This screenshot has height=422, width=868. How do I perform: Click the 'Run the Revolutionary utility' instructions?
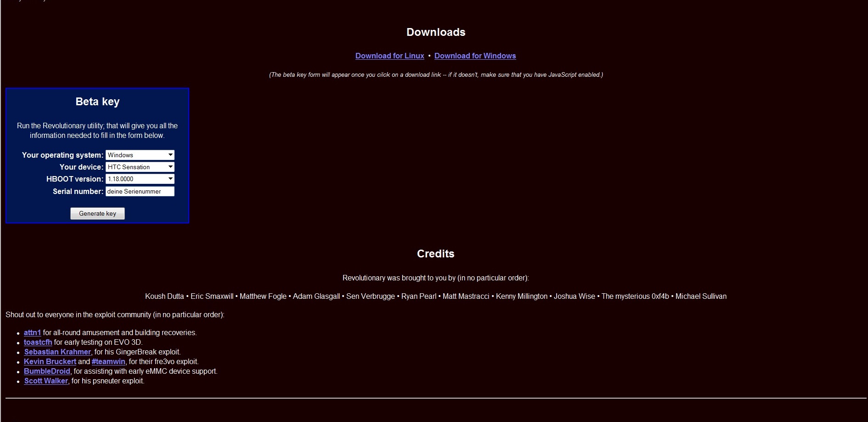97,131
